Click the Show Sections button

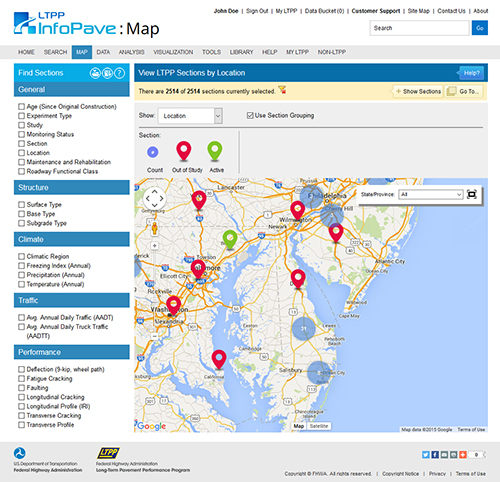(418, 91)
